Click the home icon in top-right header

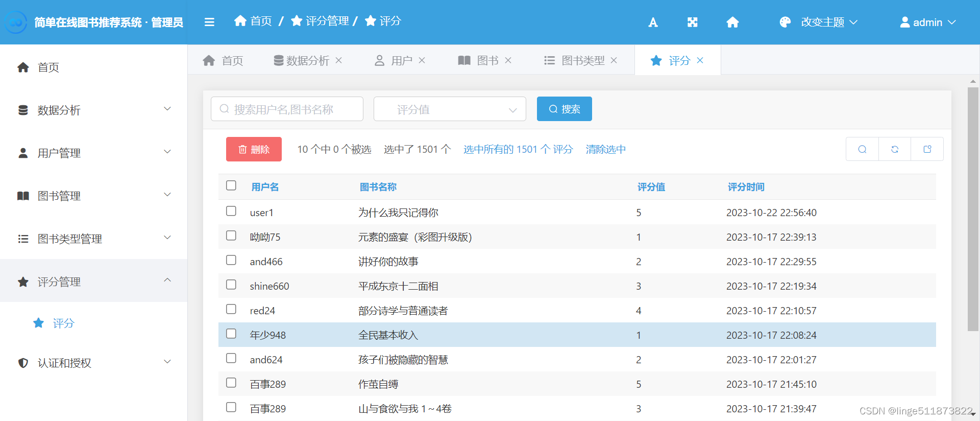[x=732, y=22]
